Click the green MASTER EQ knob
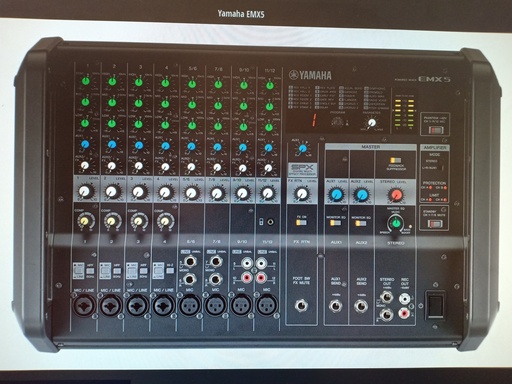This screenshot has height=384, width=512. 396,223
